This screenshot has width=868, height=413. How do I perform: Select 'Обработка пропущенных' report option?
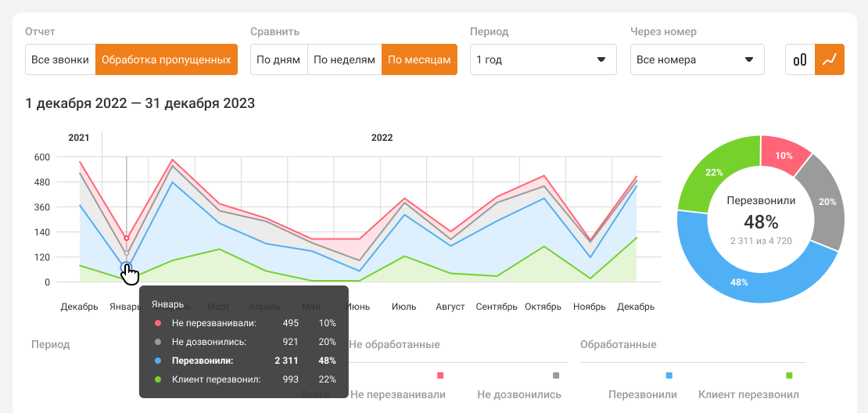click(167, 59)
